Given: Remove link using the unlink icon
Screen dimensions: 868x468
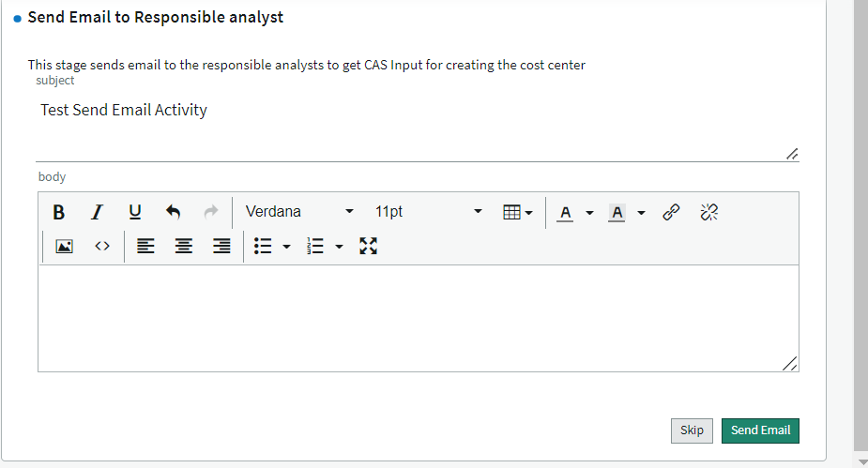Looking at the screenshot, I should (x=709, y=212).
